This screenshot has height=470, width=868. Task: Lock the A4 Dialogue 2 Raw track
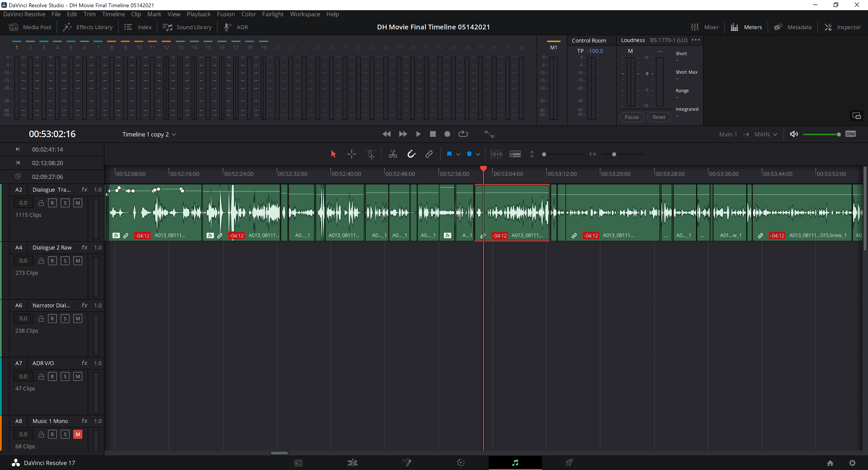41,261
